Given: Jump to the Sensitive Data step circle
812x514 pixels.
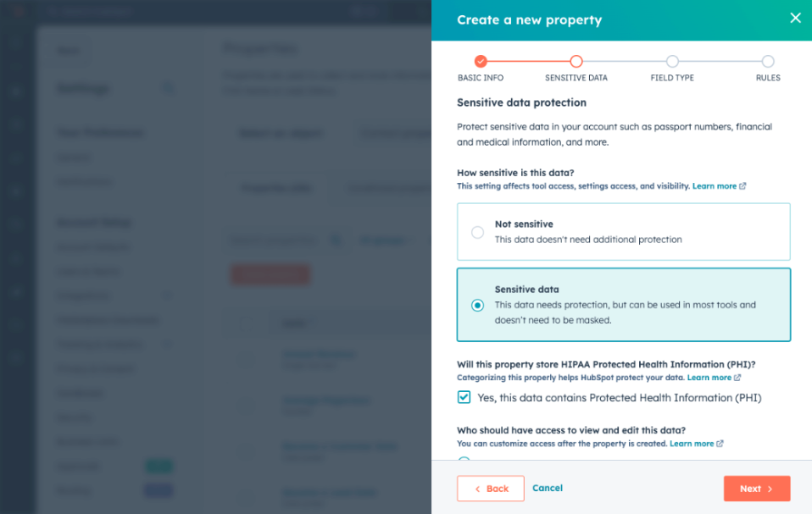Looking at the screenshot, I should pos(576,61).
